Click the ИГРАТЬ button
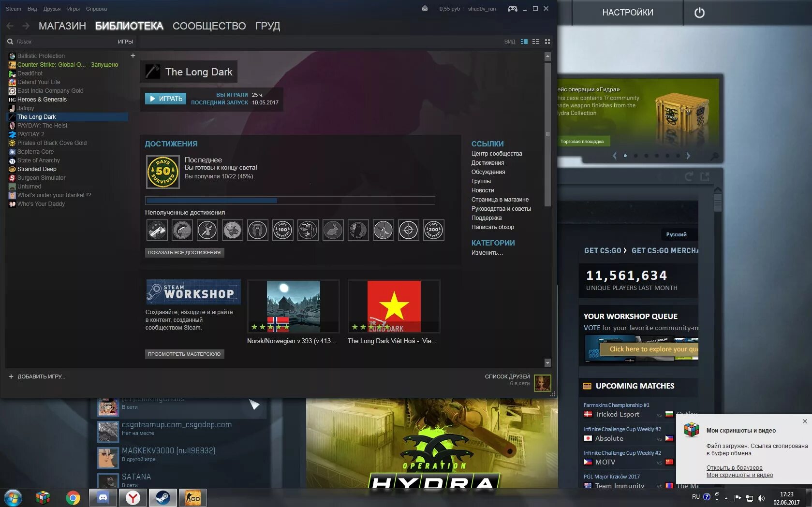This screenshot has height=507, width=812. tap(166, 99)
